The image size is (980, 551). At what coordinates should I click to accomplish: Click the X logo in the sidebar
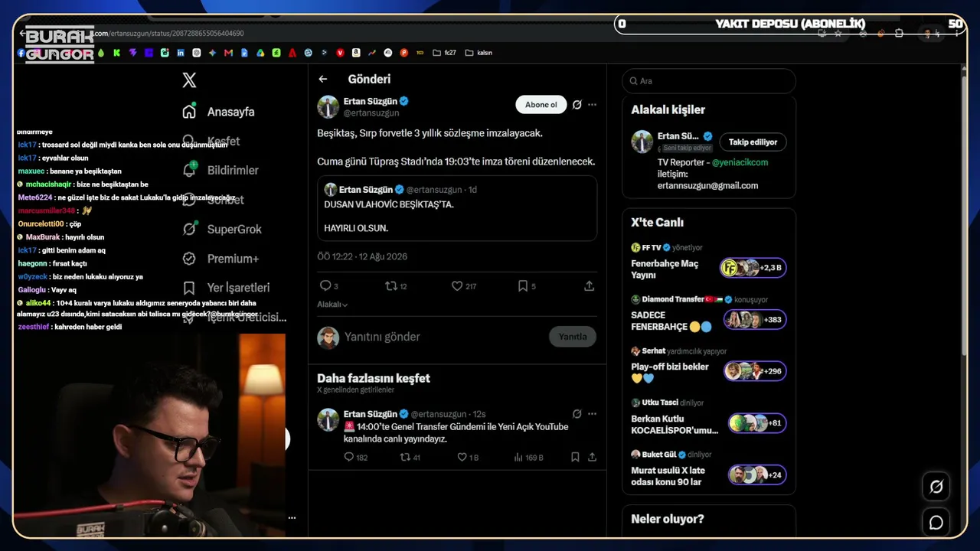(189, 80)
